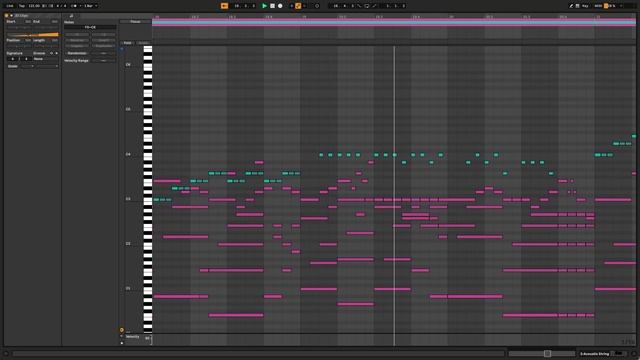
Task: Click the groove hot-swap icon
Action: click(x=51, y=53)
